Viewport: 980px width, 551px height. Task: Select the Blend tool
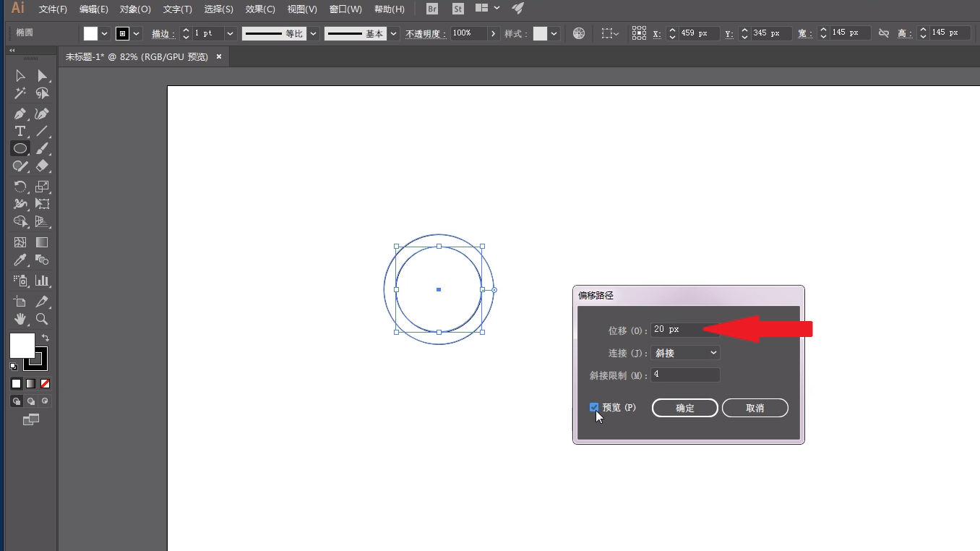42,260
